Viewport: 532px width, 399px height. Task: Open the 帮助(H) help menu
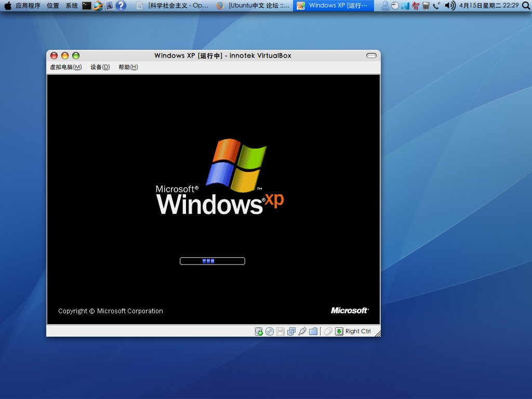pyautogui.click(x=128, y=67)
